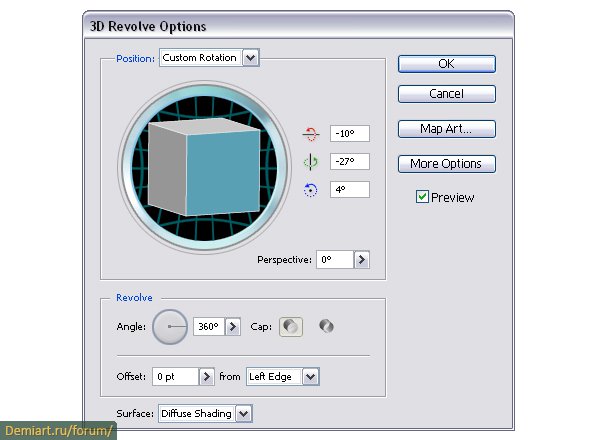Click the Custom Rotation position field
This screenshot has width=600, height=440.
click(x=201, y=58)
